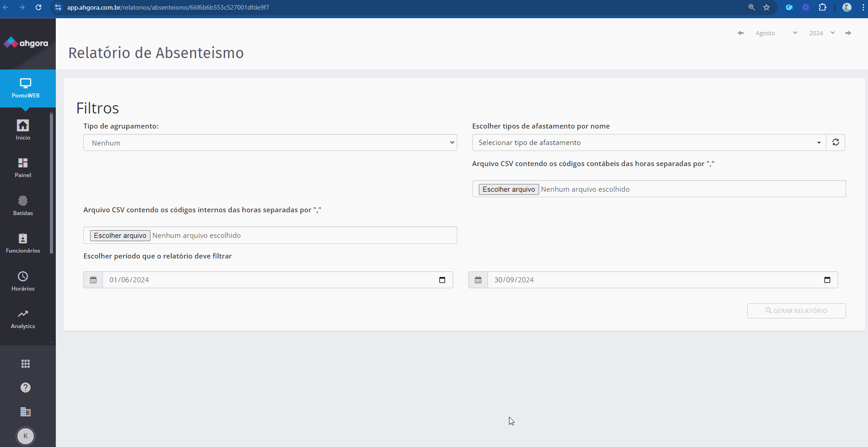
Task: Choose file for códigos contábeis CSV
Action: click(x=509, y=189)
